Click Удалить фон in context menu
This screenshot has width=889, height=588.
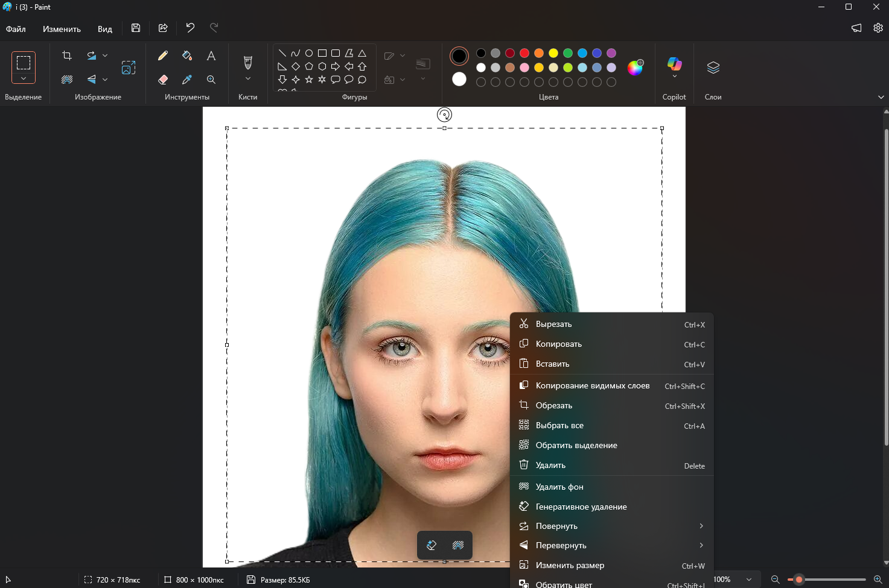[612, 487]
